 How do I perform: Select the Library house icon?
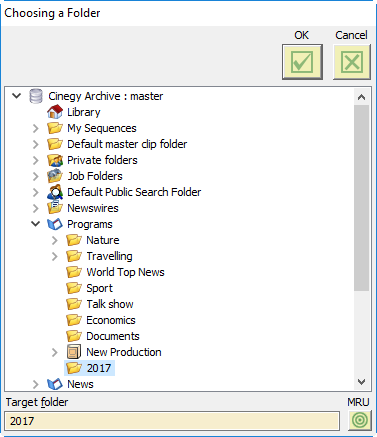coord(55,112)
